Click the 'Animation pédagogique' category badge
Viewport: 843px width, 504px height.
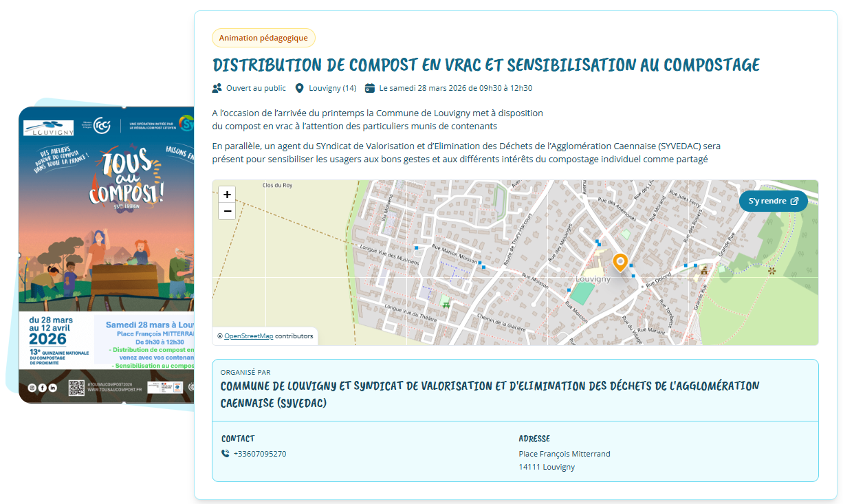tap(263, 38)
